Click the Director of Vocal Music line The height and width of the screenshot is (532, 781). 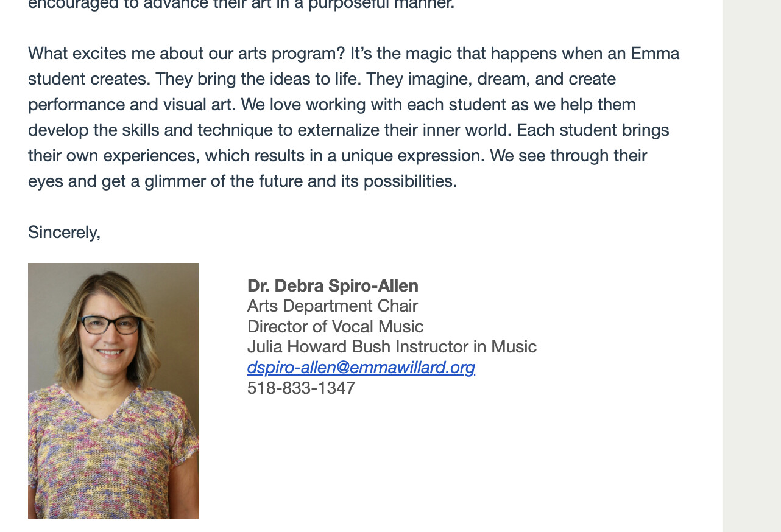tap(335, 326)
